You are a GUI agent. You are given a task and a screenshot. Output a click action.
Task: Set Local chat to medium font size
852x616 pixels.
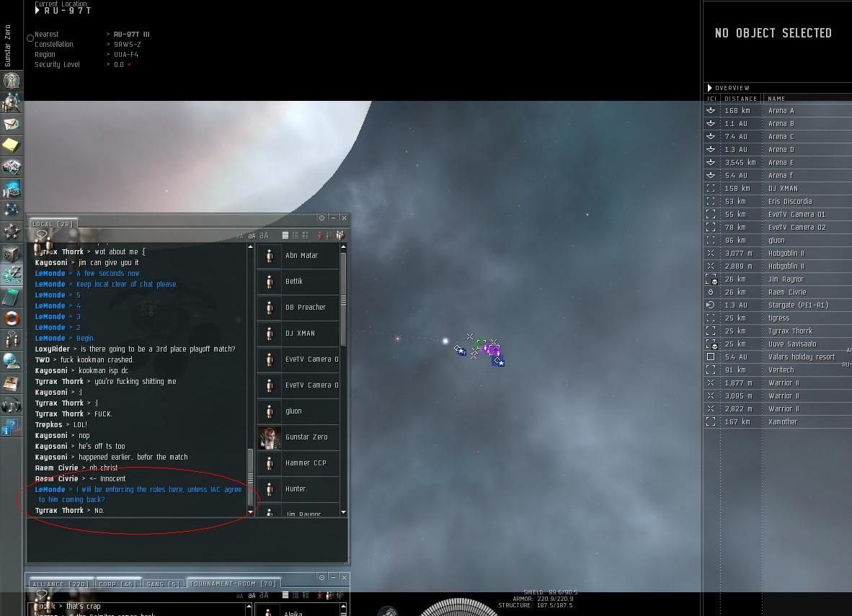point(252,236)
